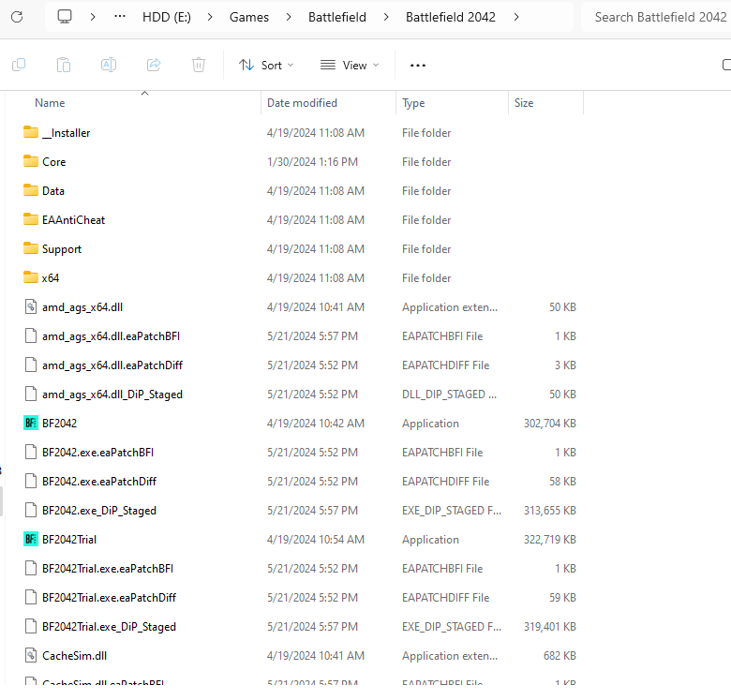Select BF2042Trial.exe.eaPatchBFI file name

(x=108, y=568)
